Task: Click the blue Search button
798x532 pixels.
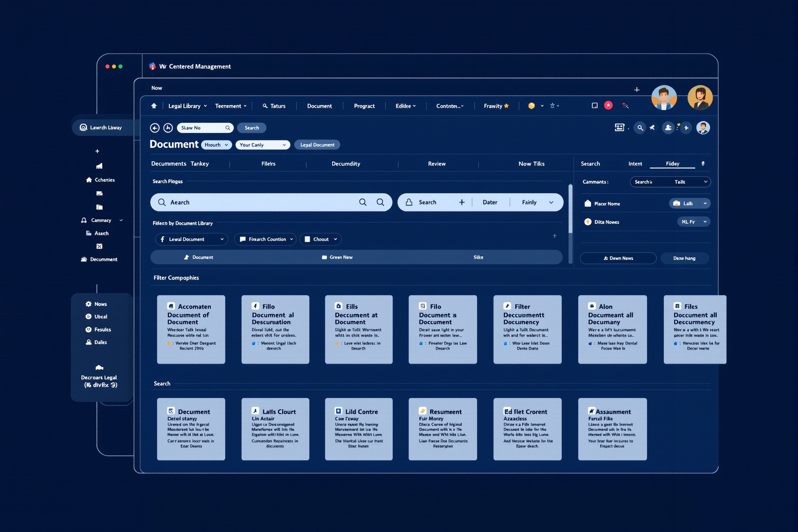Action: click(251, 128)
